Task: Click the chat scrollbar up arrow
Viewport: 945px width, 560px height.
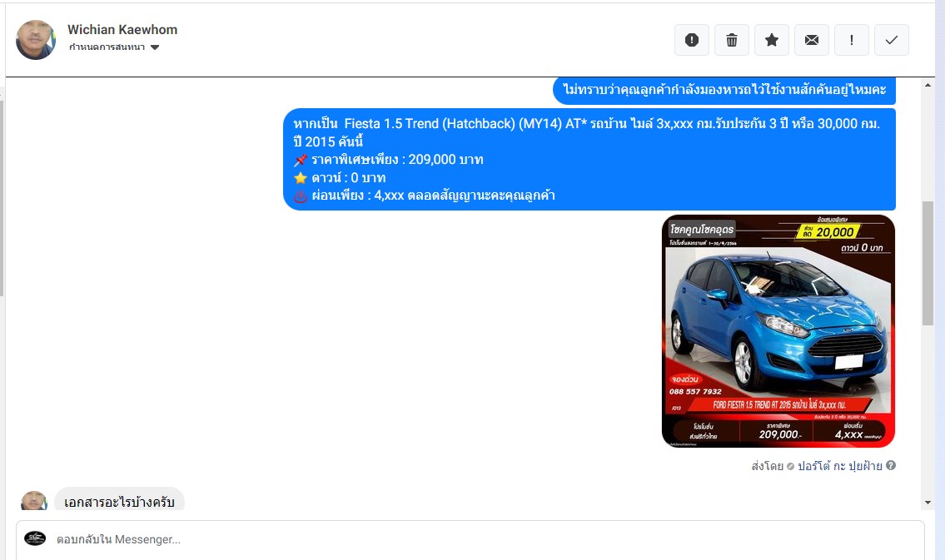Action: [x=928, y=85]
